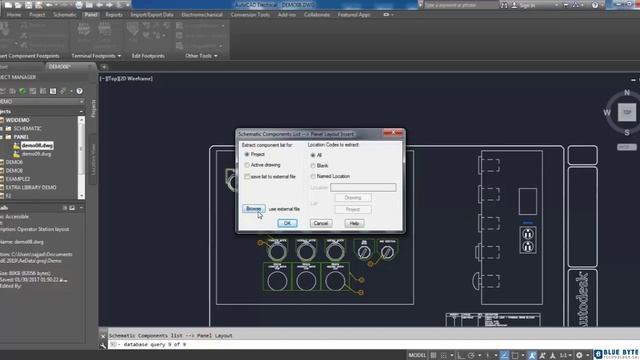Viewport: 640px width, 360px height.
Task: Click the Plot/Print icon in quick access toolbar
Action: point(79,5)
